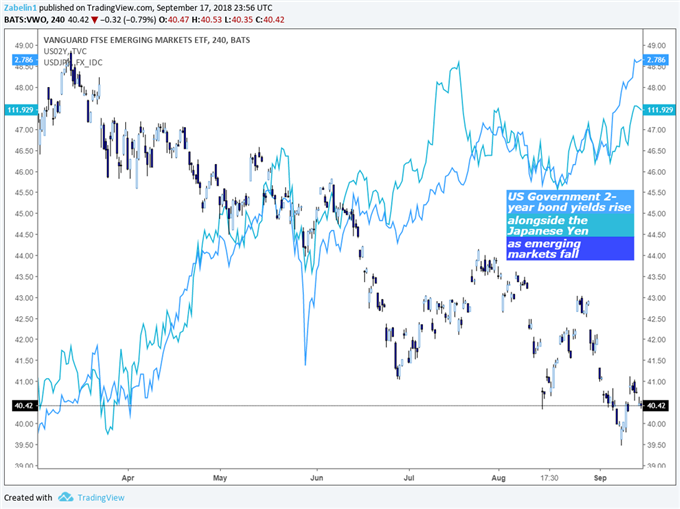The height and width of the screenshot is (509, 680).
Task: Click the 17:30 time axis label
Action: coord(549,478)
